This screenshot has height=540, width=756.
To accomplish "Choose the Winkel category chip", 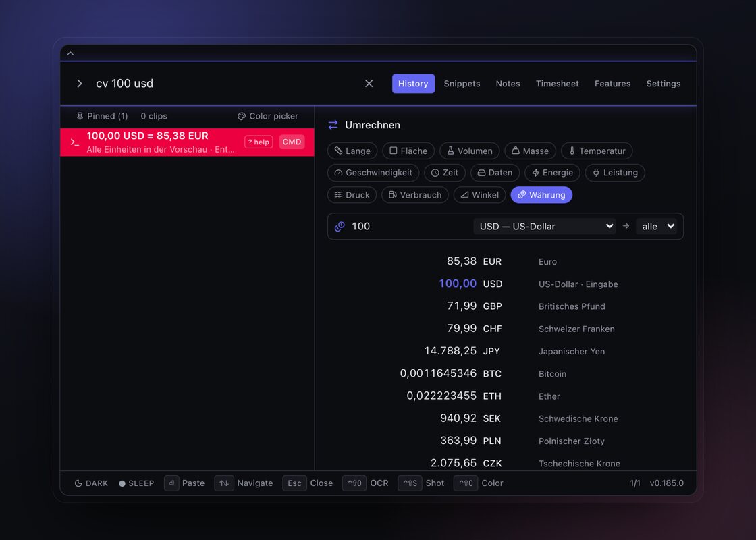I will click(480, 195).
